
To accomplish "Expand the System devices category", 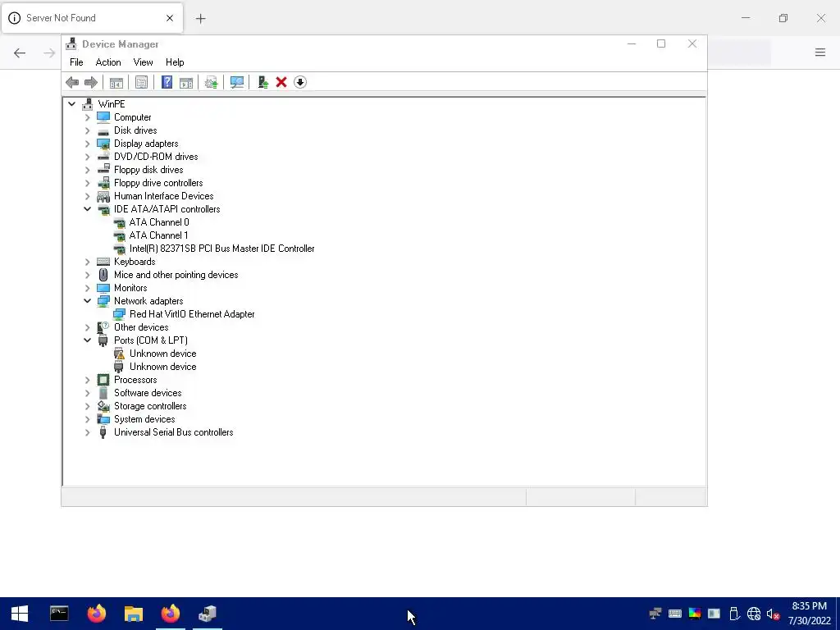I will (x=87, y=419).
